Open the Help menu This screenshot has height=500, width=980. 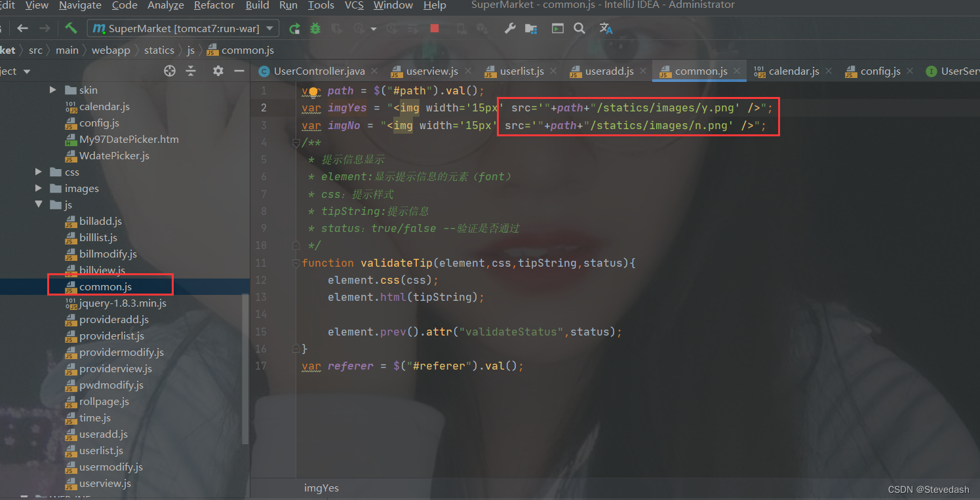pos(435,5)
